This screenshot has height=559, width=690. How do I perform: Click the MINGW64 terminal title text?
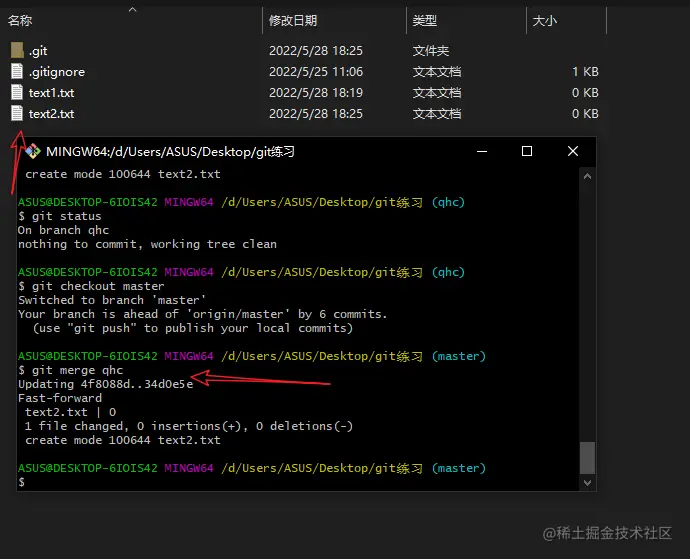coord(170,152)
